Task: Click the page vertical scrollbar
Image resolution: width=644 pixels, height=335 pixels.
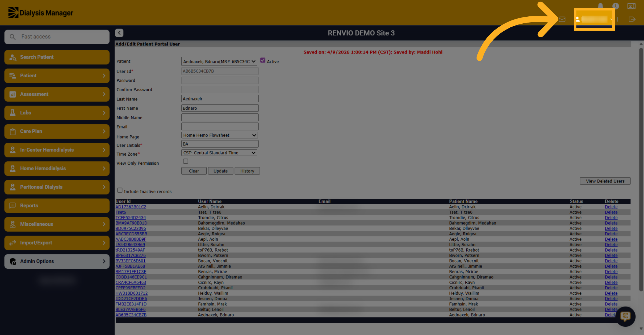Action: pyautogui.click(x=641, y=169)
